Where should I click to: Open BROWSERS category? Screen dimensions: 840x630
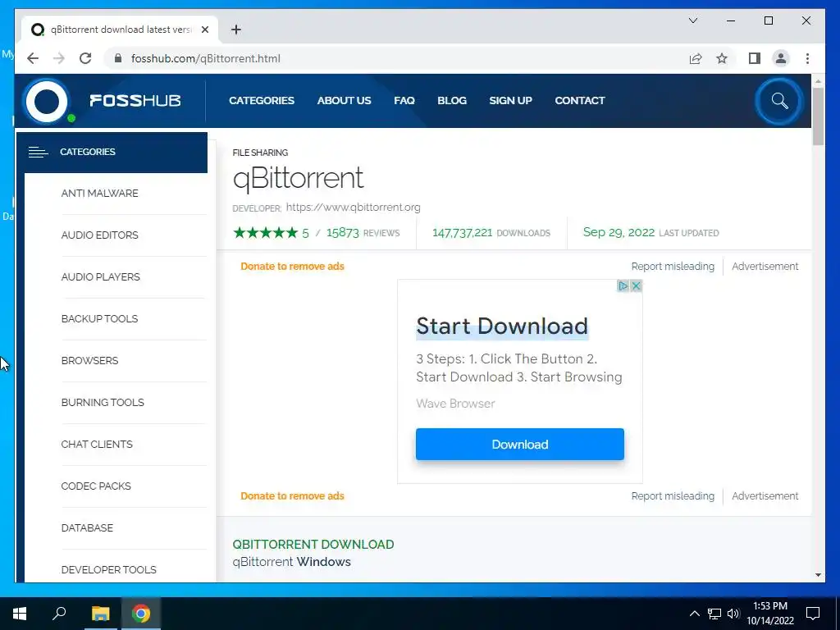[89, 361]
